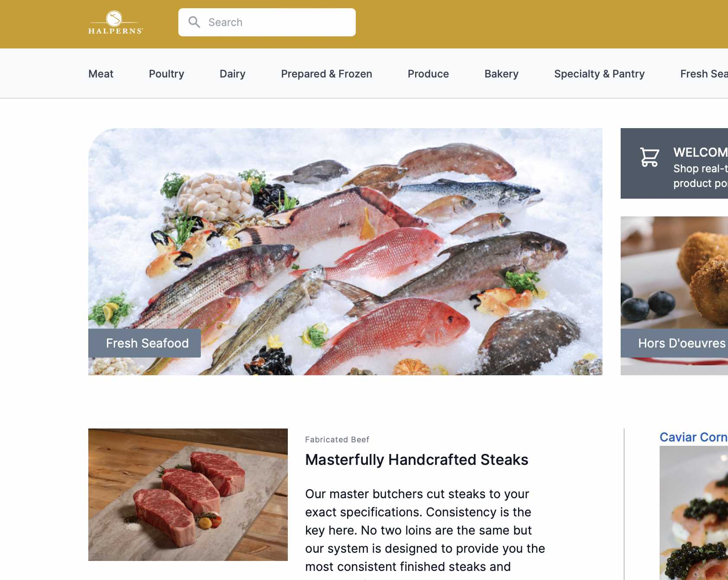
Task: Open the Meat category menu
Action: pos(101,74)
